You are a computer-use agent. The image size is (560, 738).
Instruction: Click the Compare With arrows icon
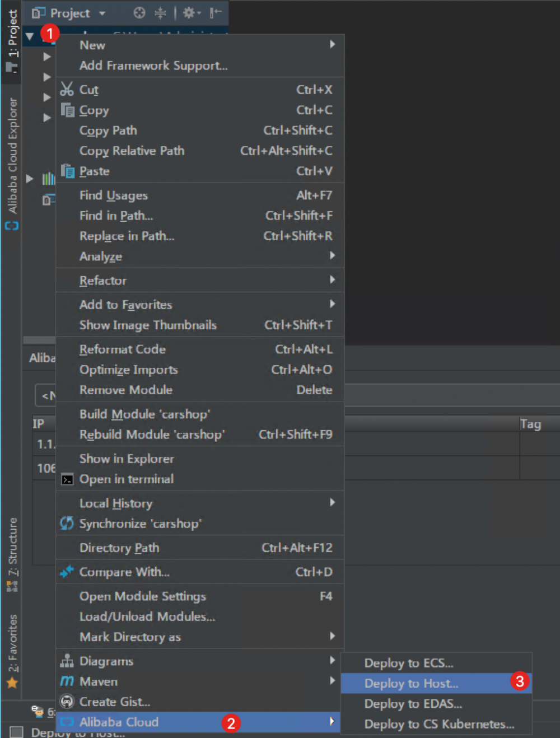pos(67,572)
